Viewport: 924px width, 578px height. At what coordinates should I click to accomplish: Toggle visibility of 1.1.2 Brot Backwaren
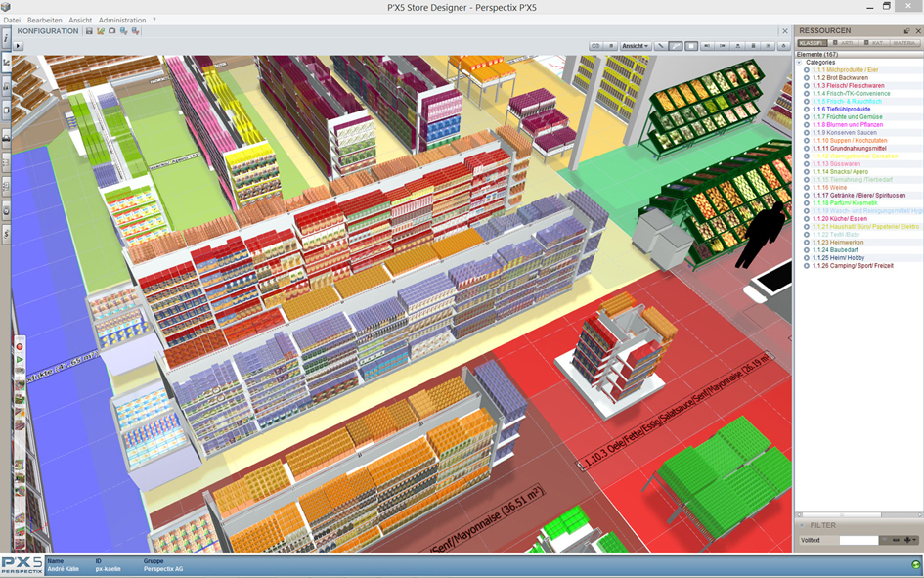coord(807,78)
